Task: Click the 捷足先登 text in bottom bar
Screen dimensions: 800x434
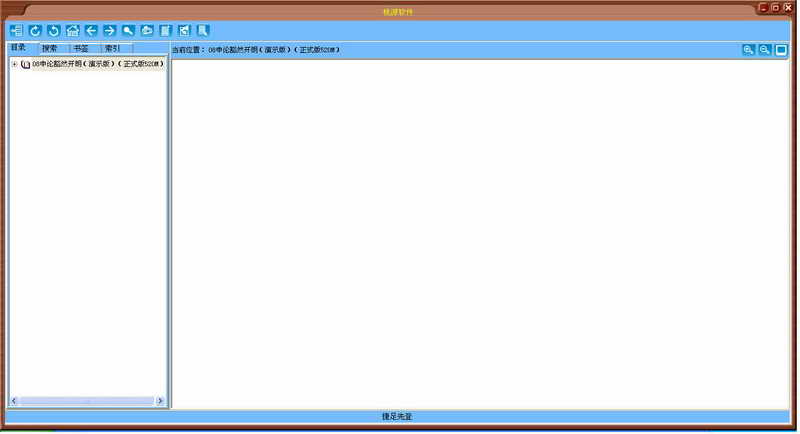Action: [397, 416]
